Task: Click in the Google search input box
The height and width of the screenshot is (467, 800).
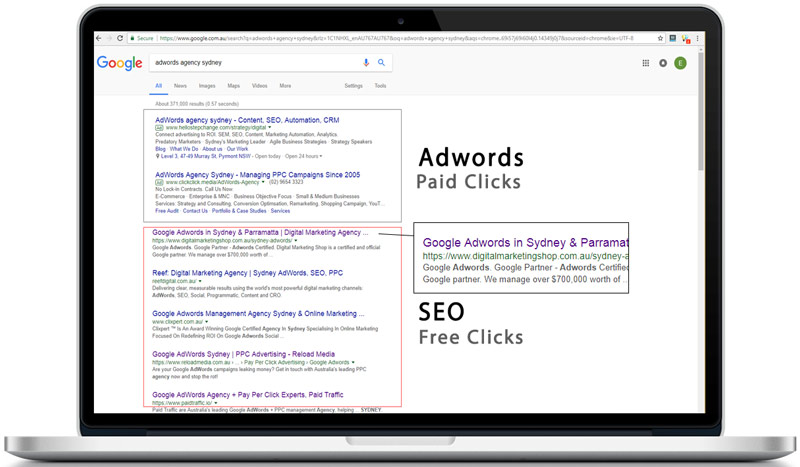Action: click(250, 62)
